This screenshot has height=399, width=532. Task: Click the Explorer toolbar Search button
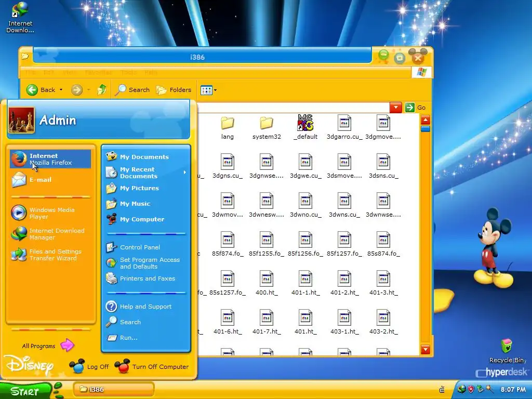click(x=132, y=90)
